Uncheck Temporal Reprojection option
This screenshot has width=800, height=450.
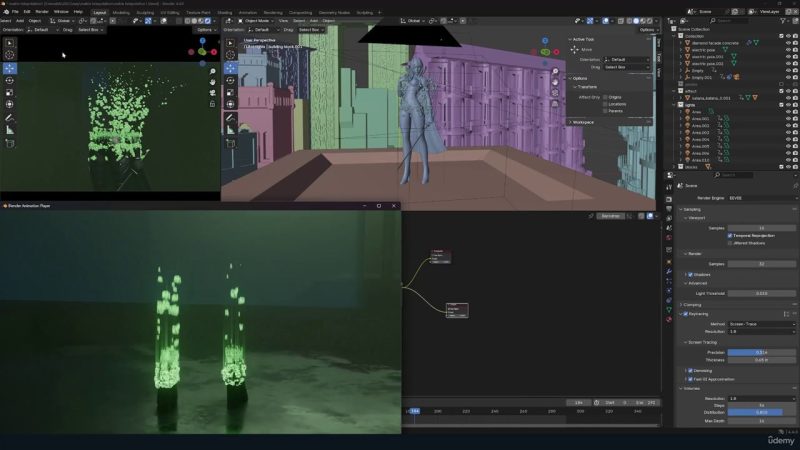[x=730, y=236]
